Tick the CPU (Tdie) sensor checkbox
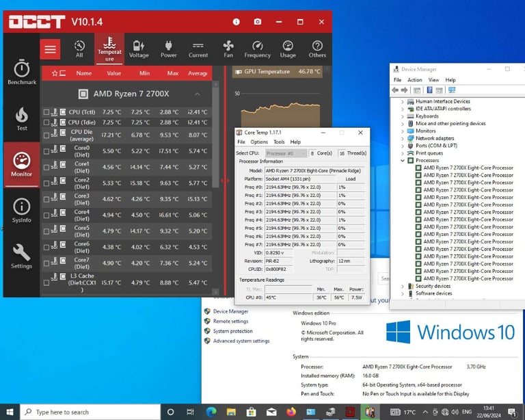The image size is (525, 420). click(46, 122)
